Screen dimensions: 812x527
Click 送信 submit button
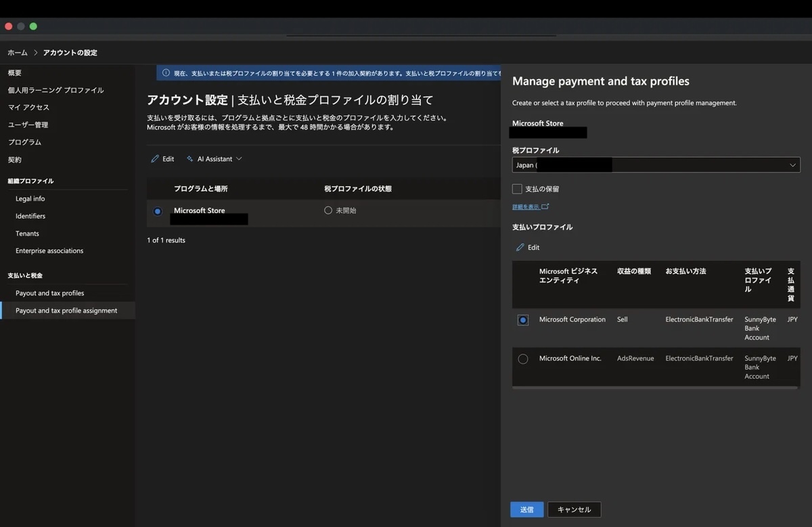(526, 509)
